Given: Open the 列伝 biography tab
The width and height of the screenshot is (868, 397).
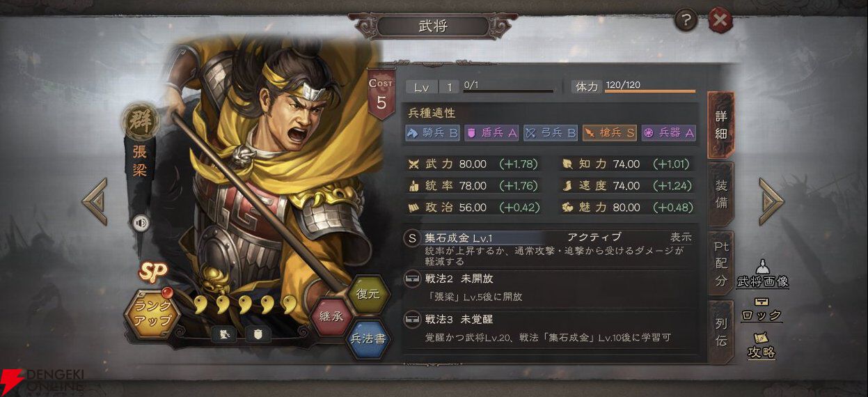Looking at the screenshot, I should [721, 332].
